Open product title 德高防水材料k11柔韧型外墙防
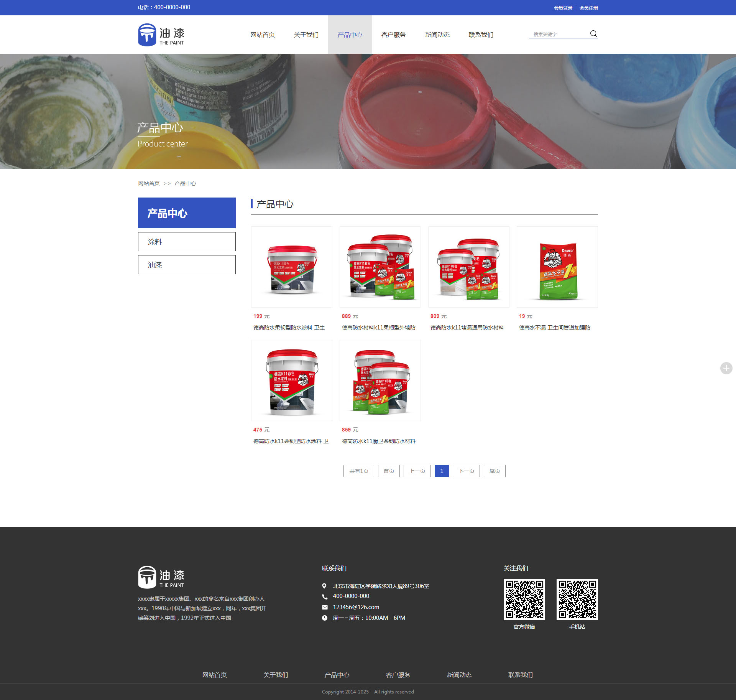Screen dimensions: 736x700 coord(379,328)
